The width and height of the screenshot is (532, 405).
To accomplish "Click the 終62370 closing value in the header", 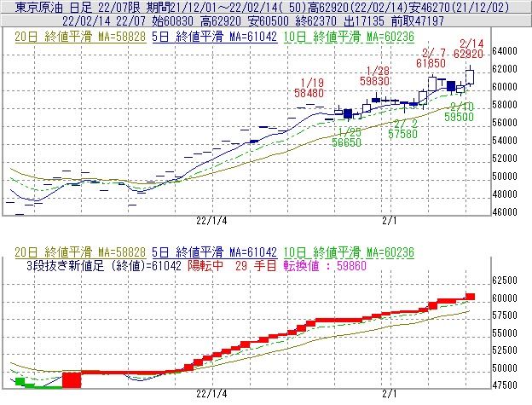I will click(316, 21).
